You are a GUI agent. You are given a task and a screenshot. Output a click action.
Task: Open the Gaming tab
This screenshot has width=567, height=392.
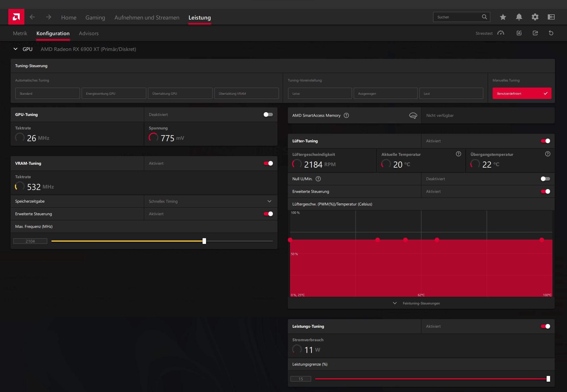(95, 18)
